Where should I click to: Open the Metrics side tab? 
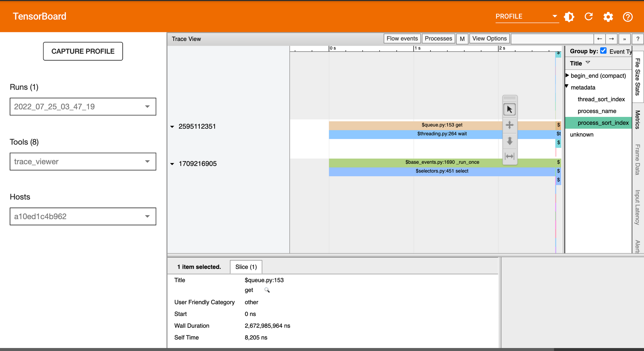[x=638, y=120]
